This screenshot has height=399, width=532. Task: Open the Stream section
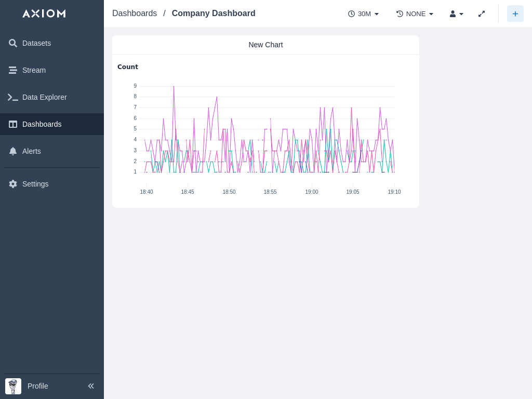(x=34, y=70)
